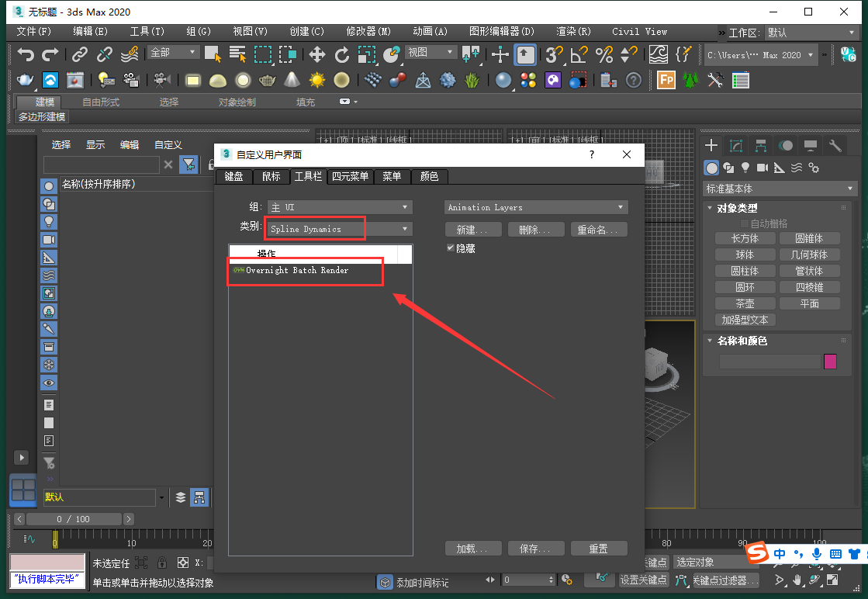The image size is (868, 599).
Task: Click the magenta object color swatch
Action: tap(830, 362)
